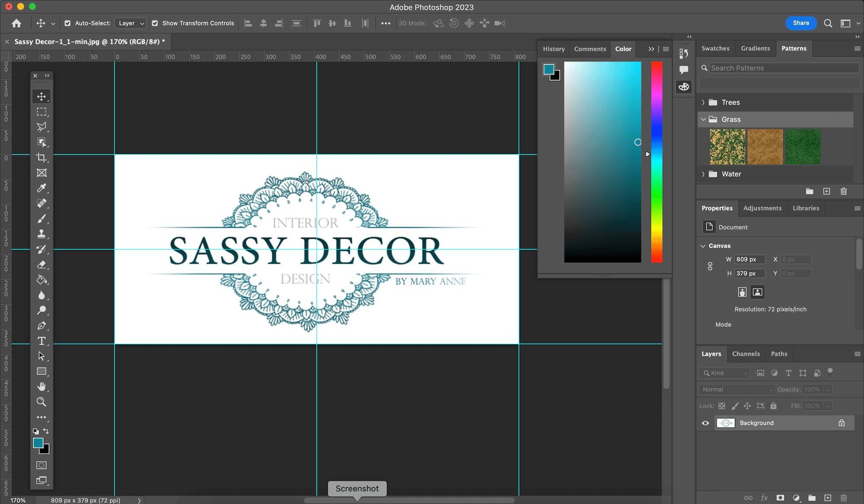The image size is (864, 504).
Task: Click the Share button
Action: [x=800, y=23]
